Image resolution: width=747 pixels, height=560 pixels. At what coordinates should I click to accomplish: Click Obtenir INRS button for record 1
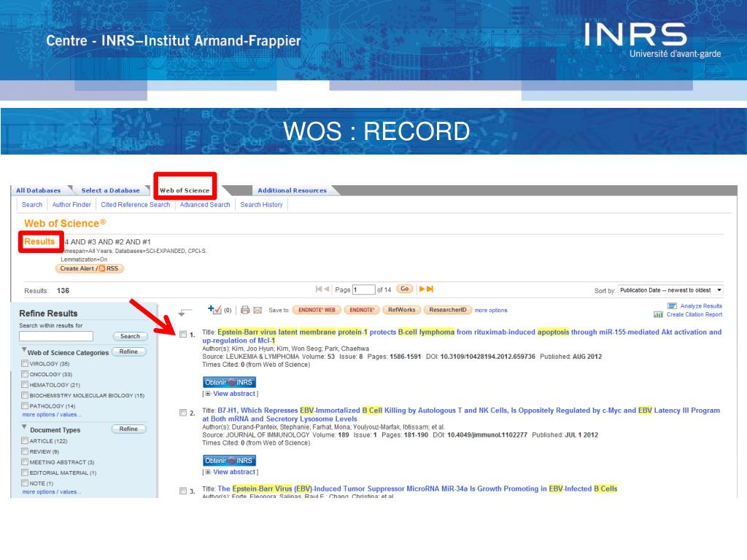(230, 382)
